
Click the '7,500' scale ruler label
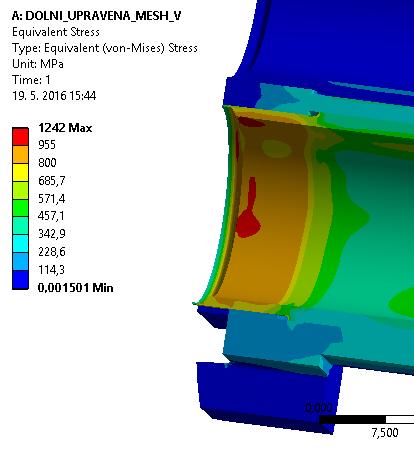tap(385, 433)
